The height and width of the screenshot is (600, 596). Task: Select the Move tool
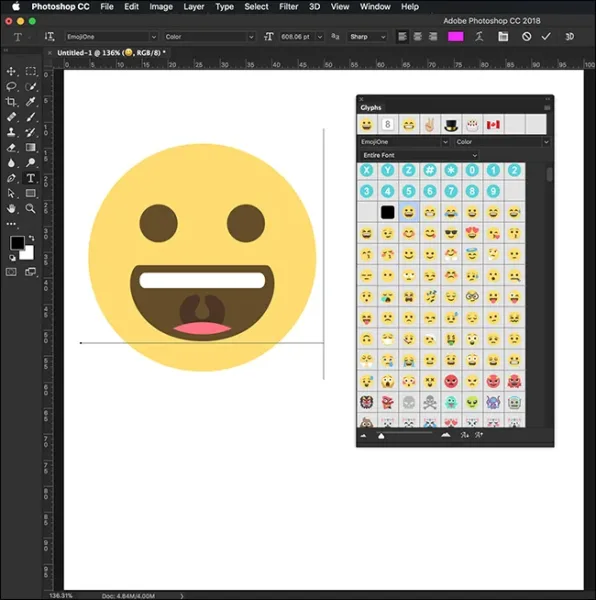pyautogui.click(x=11, y=71)
